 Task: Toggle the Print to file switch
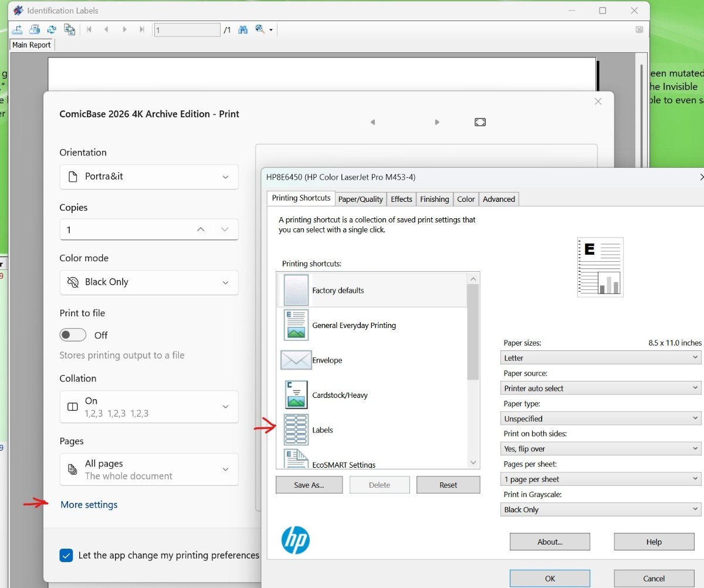coord(73,335)
